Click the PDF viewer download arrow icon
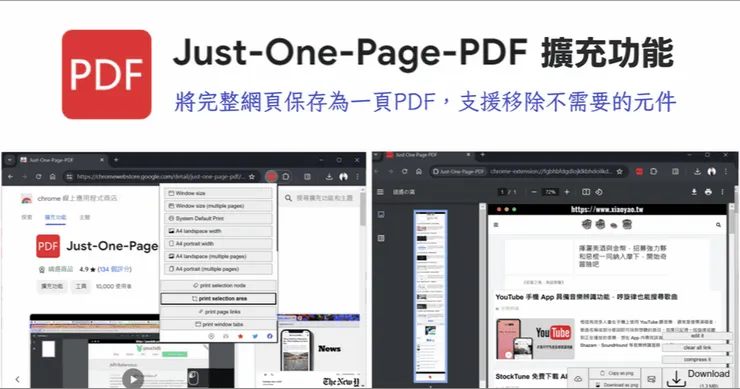The width and height of the screenshot is (740, 389). click(694, 192)
